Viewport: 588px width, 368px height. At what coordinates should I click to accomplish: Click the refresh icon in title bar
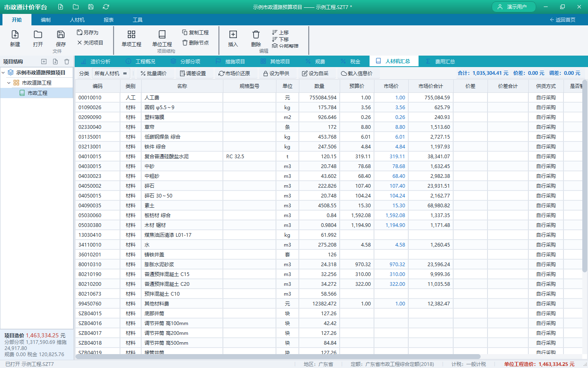(x=106, y=7)
